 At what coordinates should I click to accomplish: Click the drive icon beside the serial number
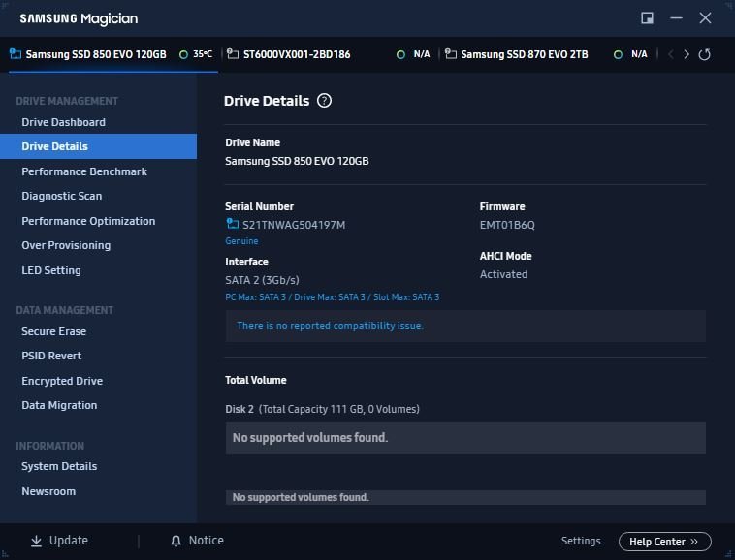(x=232, y=225)
